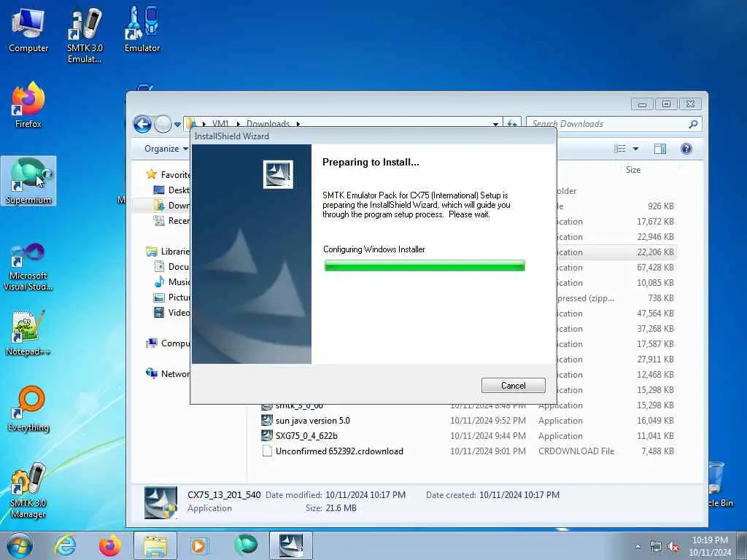Expand the Explorer address bar history dropdown
The width and height of the screenshot is (747, 560).
point(495,124)
